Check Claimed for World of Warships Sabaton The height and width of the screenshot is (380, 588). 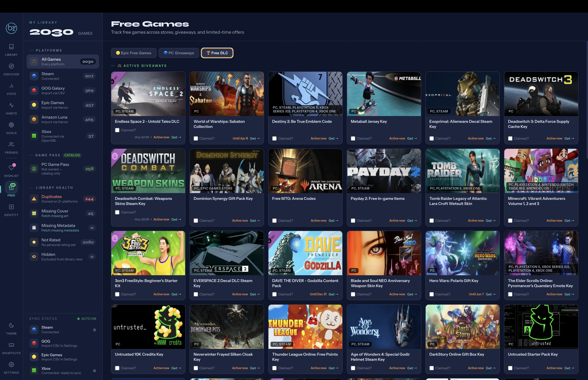pyautogui.click(x=196, y=138)
